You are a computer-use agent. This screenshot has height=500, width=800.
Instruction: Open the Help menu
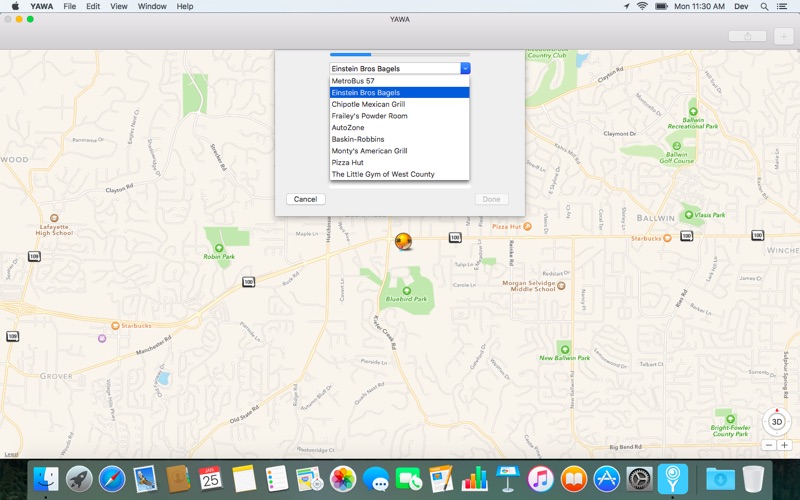185,6
